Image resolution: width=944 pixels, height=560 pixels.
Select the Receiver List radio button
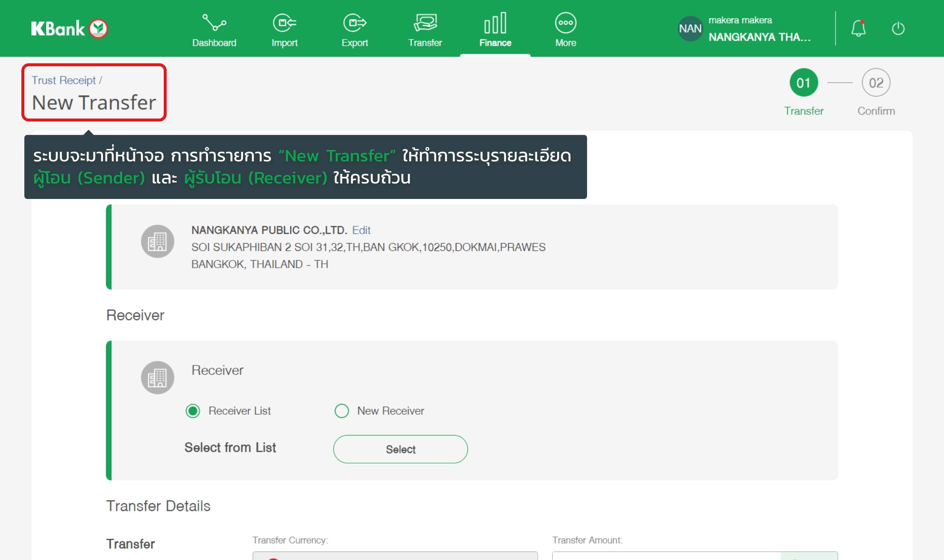(193, 410)
